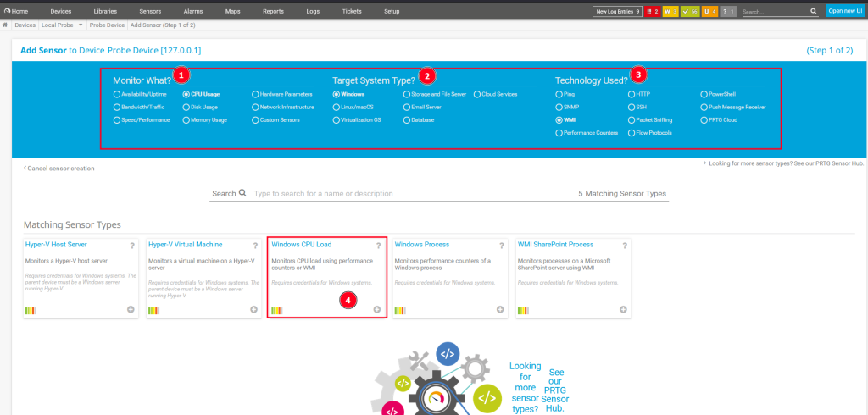Click the home icon in the breadcrumb
The image size is (868, 415).
click(5, 26)
